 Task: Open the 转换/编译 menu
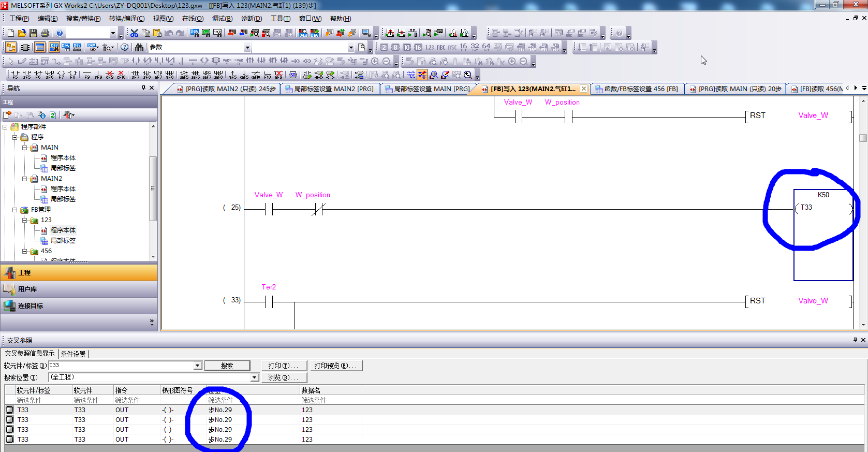pyautogui.click(x=127, y=19)
